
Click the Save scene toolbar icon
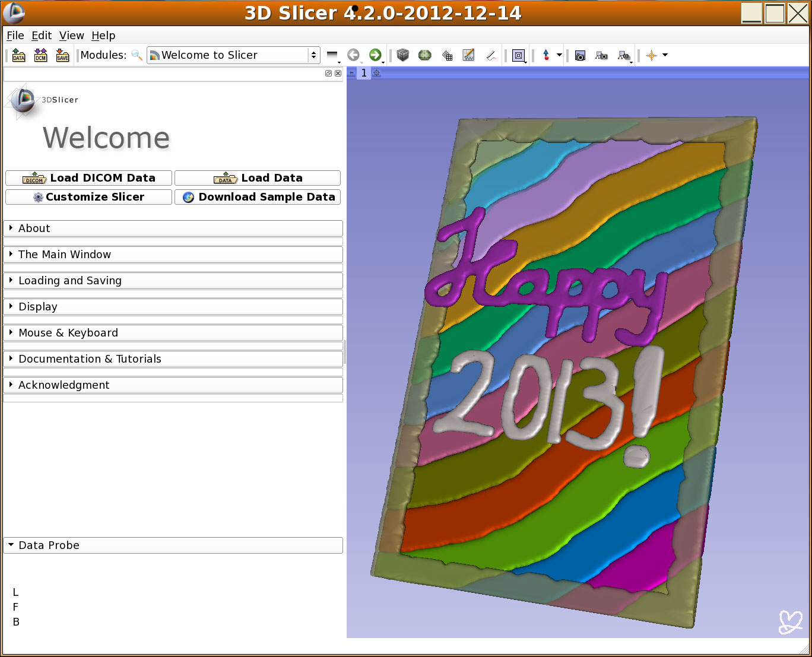[62, 55]
